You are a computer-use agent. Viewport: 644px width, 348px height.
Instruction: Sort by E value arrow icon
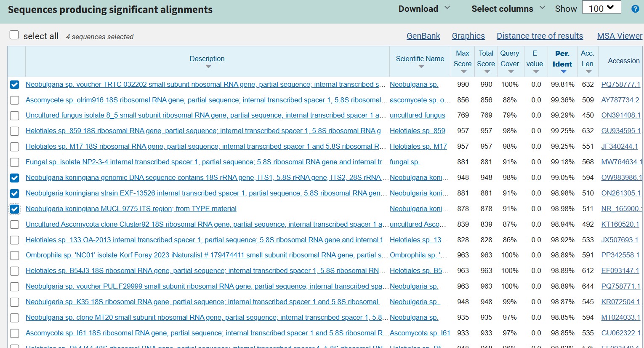tap(536, 72)
